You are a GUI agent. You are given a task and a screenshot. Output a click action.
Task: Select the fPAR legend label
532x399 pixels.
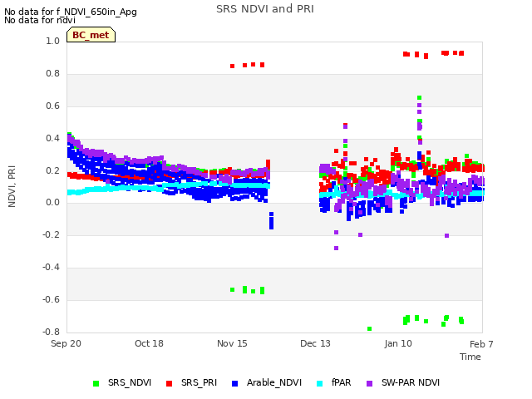tap(342, 382)
